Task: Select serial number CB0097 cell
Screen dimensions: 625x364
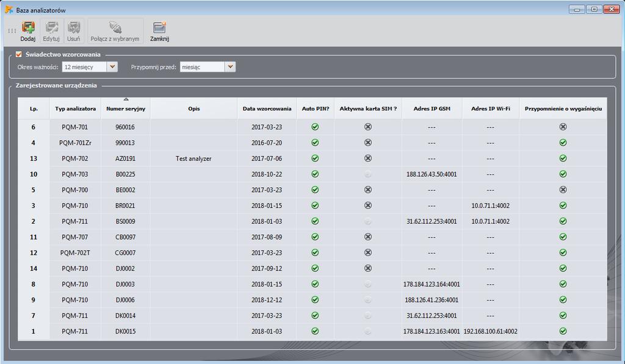Action: [x=125, y=237]
